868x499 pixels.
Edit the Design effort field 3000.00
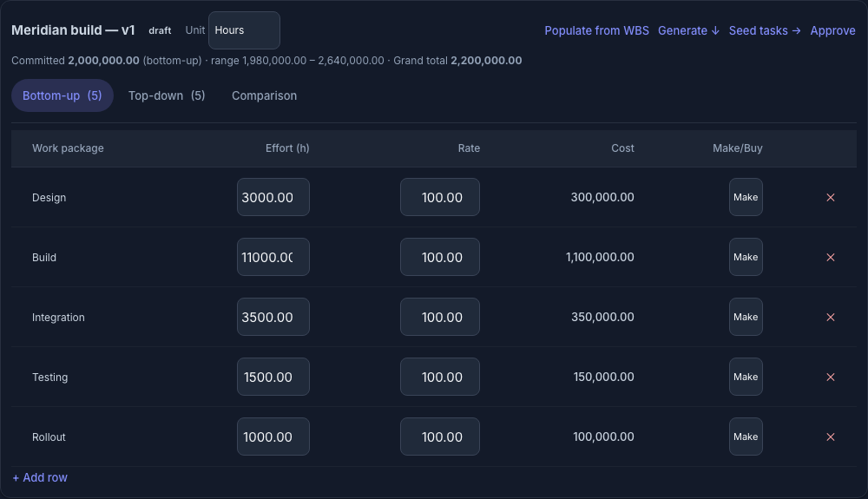click(273, 197)
